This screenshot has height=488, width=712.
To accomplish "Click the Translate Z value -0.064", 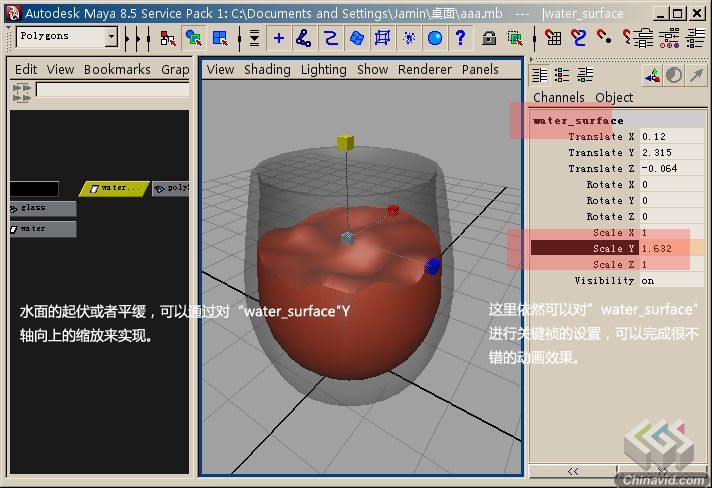I will tap(672, 168).
